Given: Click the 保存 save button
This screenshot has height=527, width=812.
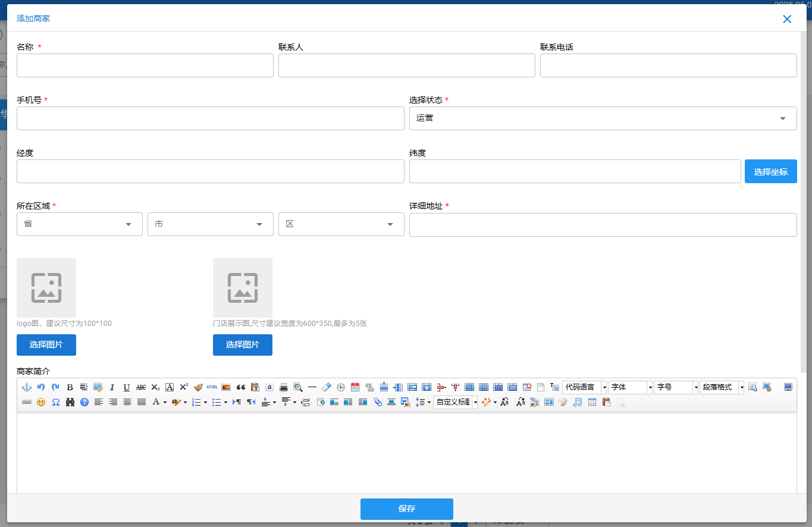Looking at the screenshot, I should click(407, 509).
